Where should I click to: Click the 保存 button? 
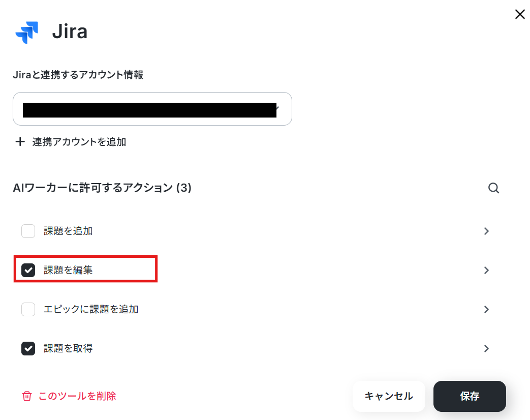(470, 396)
